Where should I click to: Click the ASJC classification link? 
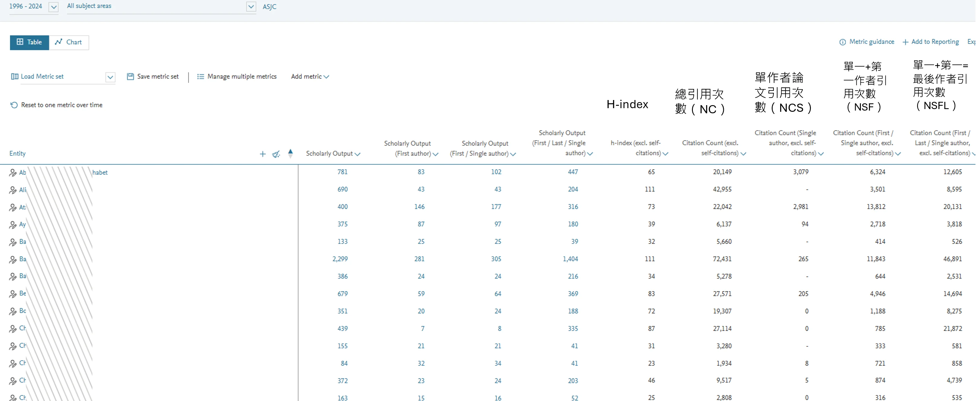pos(269,7)
